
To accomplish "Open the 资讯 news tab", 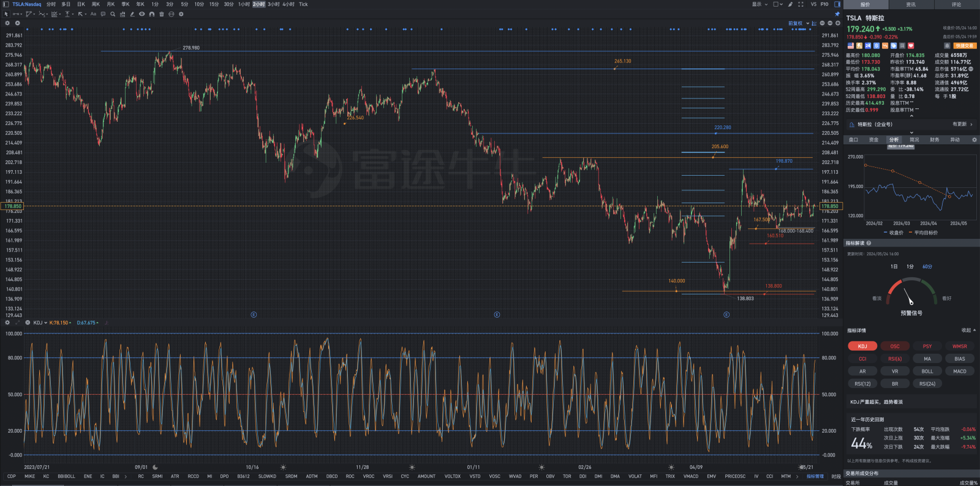I will tap(911, 4).
